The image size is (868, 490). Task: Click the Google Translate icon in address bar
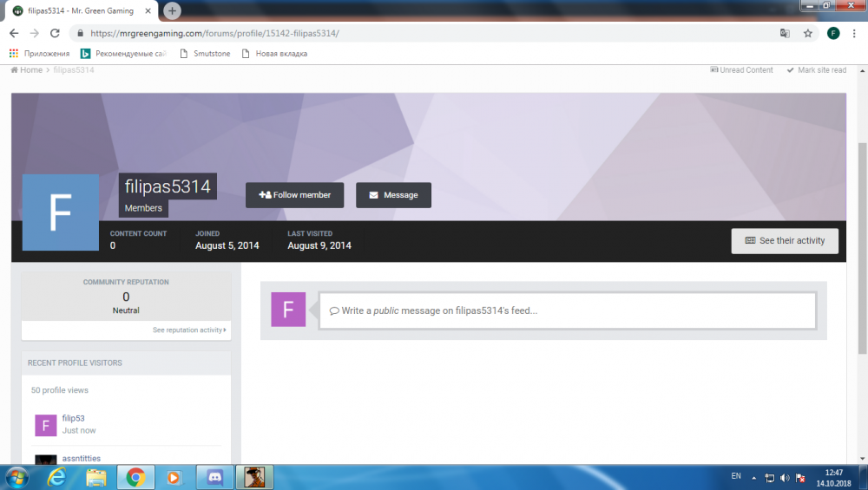[x=785, y=33]
